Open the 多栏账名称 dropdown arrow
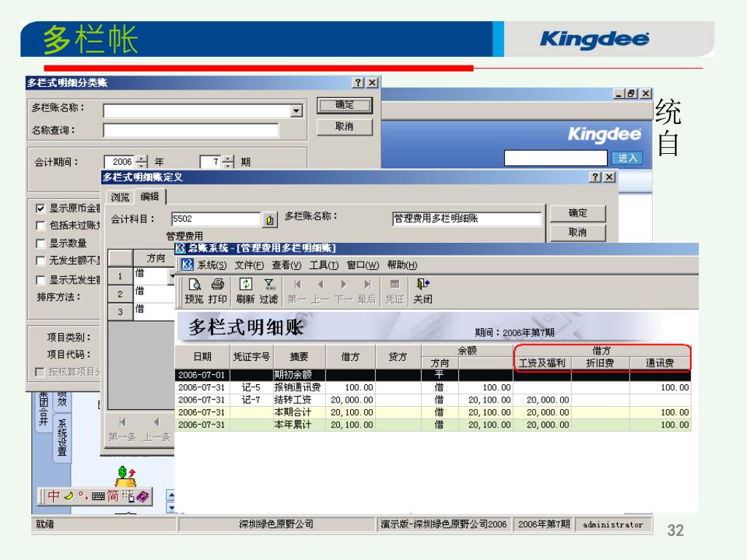The height and width of the screenshot is (560, 747). pos(296,111)
